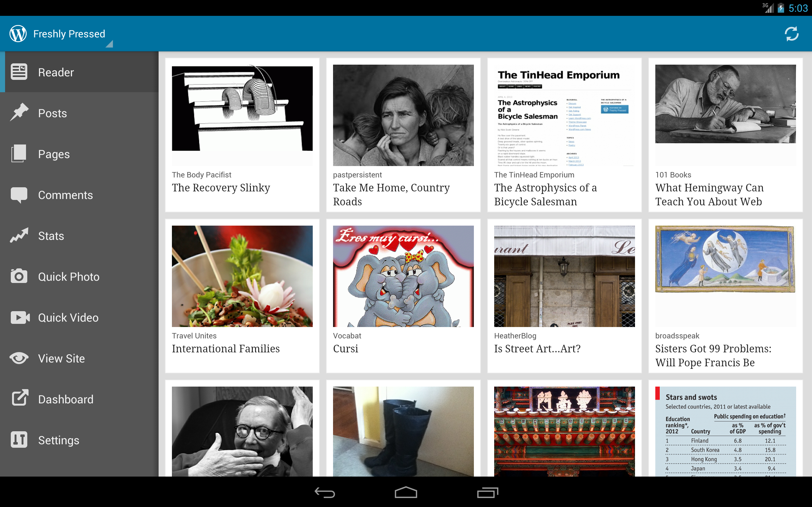The image size is (812, 507).
Task: Launch the Quick Photo camera icon
Action: pos(19,276)
